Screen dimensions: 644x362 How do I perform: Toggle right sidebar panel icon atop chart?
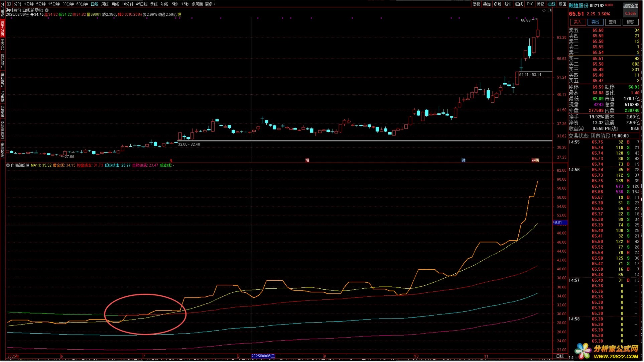550,10
